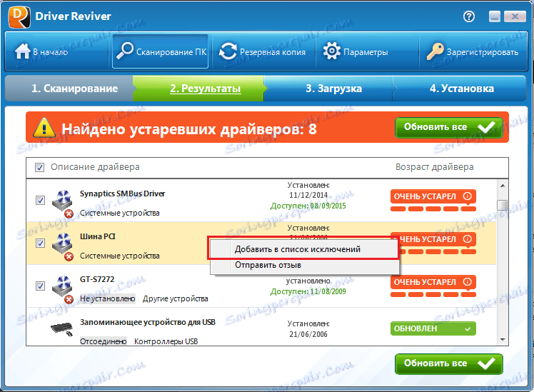Click info icon on GT-S7272 status badge
The width and height of the screenshot is (534, 392).
pyautogui.click(x=467, y=282)
